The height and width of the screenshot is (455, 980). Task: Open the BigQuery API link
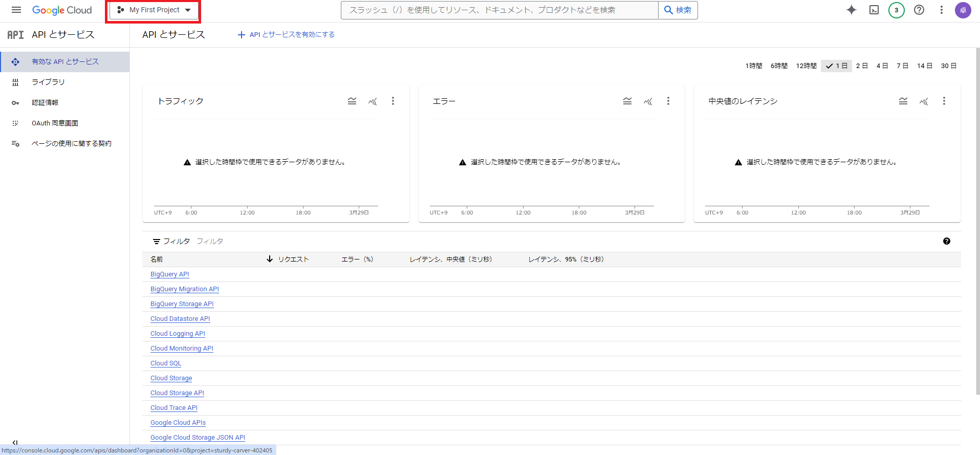[x=170, y=274]
